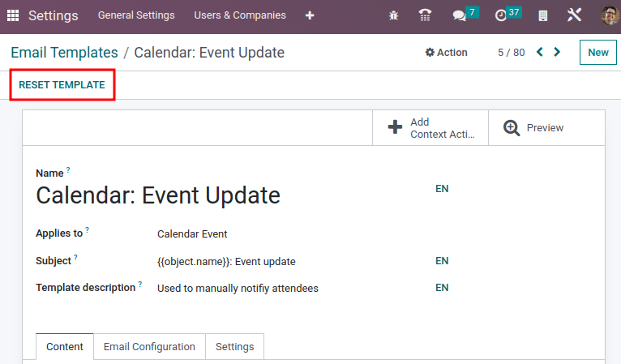Go to the previous record arrow
This screenshot has height=364, width=621.
tap(540, 53)
